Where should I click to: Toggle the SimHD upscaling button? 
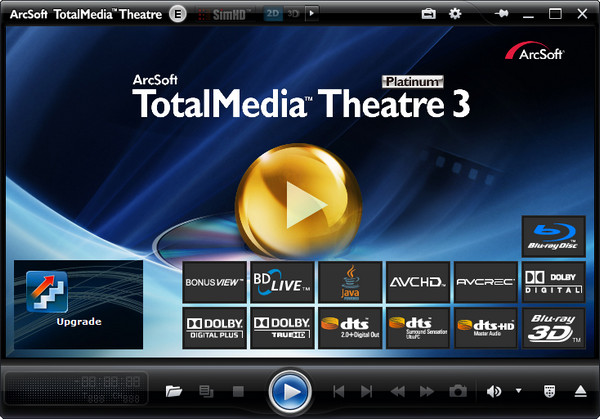click(223, 15)
